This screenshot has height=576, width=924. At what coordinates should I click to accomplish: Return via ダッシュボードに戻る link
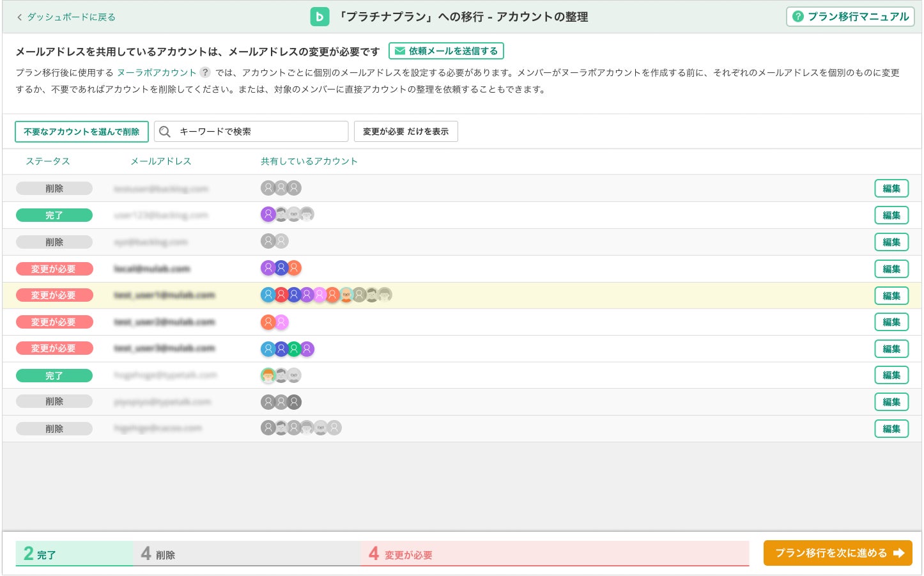71,17
